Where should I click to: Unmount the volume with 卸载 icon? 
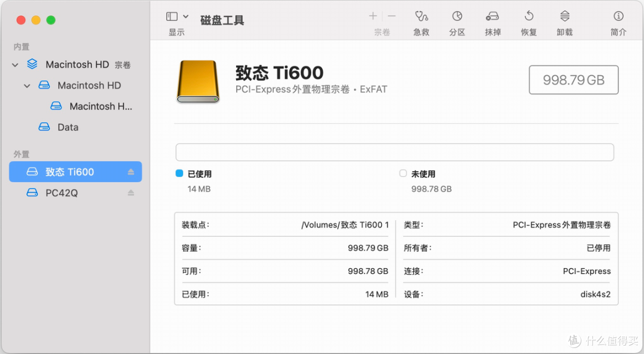tap(565, 16)
